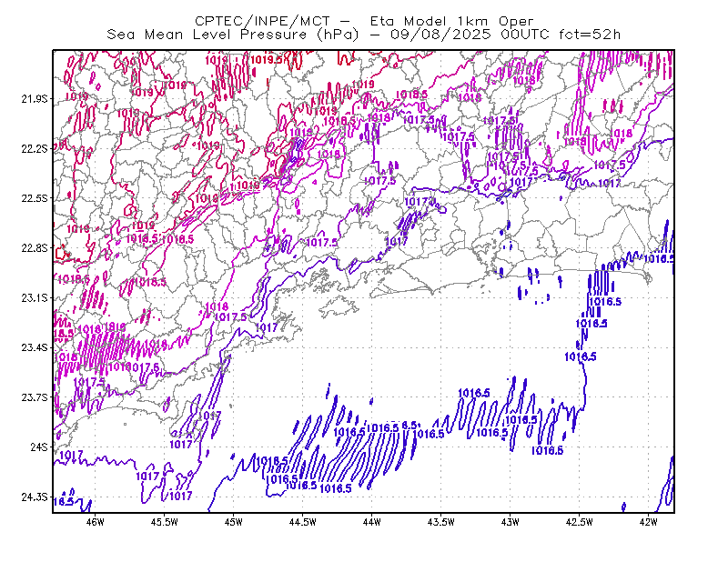Pick the "44.5W" longitude axis label
Viewport: 728px width, 562px height.
point(303,522)
